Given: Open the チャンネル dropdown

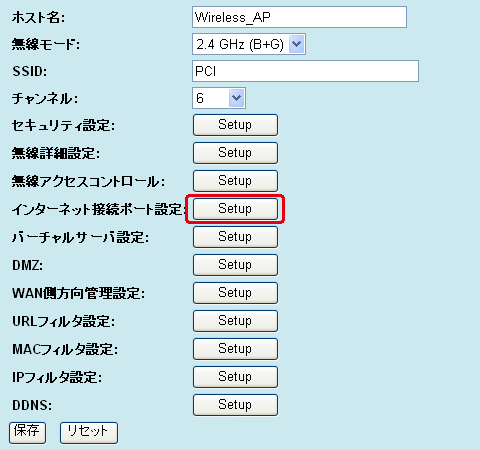Looking at the screenshot, I should (219, 98).
